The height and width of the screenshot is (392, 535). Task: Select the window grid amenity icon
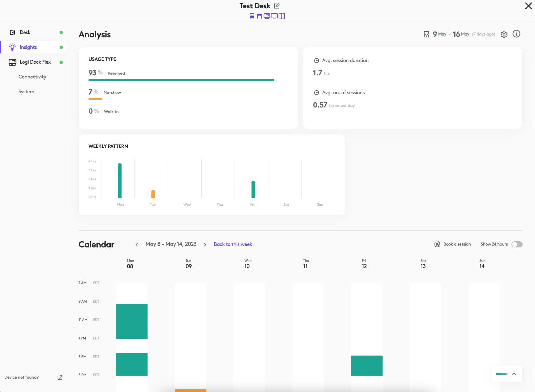click(x=282, y=16)
